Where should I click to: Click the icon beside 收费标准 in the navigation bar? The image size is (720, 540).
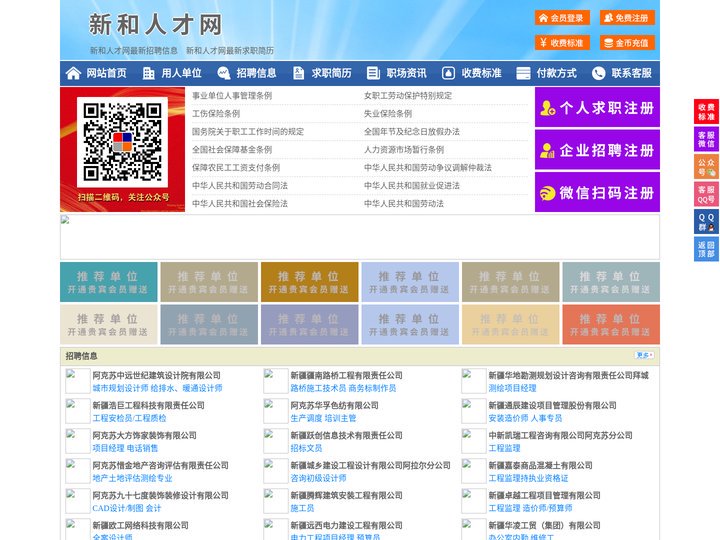(448, 73)
